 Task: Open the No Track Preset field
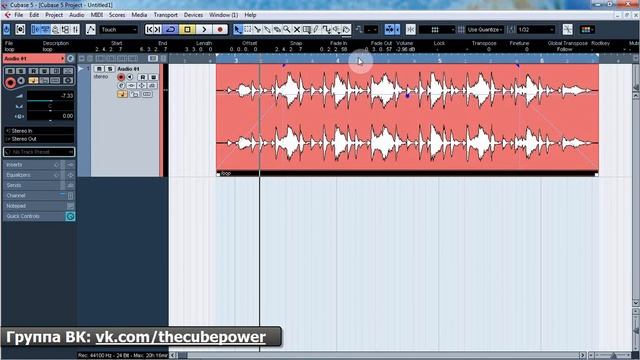tap(39, 152)
